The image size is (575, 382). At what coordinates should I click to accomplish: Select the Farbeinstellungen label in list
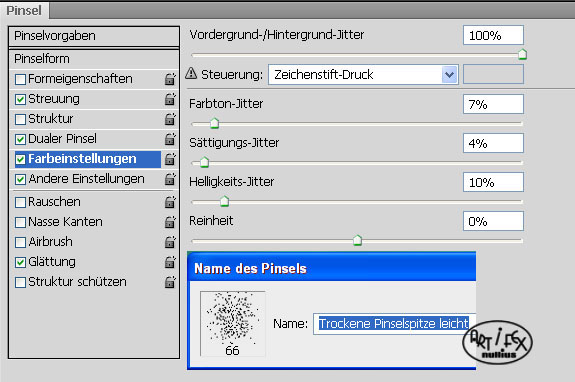[83, 159]
